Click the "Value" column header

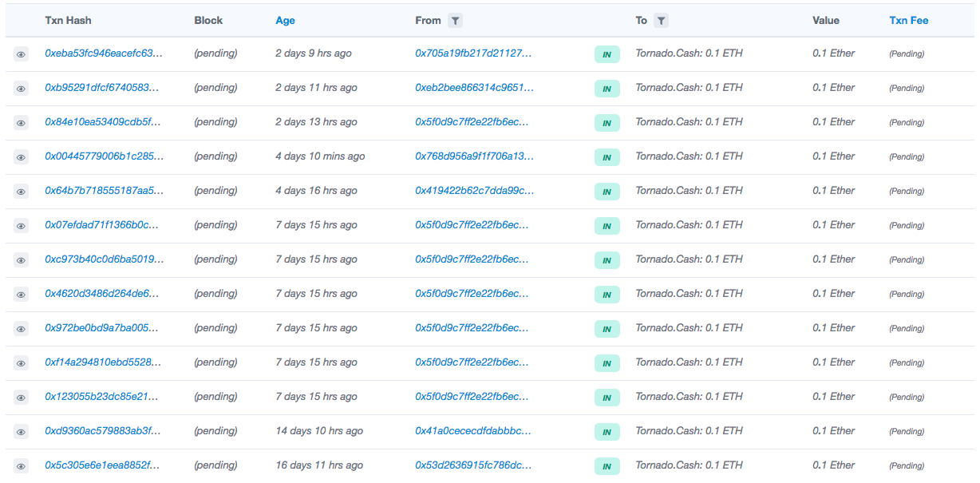(826, 21)
